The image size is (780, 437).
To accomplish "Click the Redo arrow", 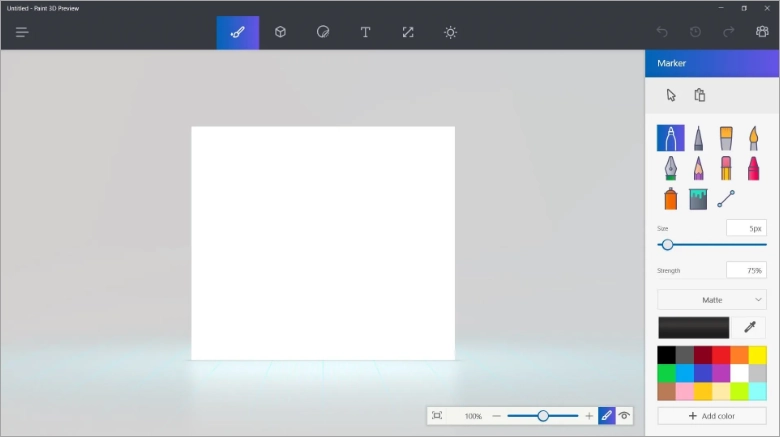I will click(x=728, y=32).
